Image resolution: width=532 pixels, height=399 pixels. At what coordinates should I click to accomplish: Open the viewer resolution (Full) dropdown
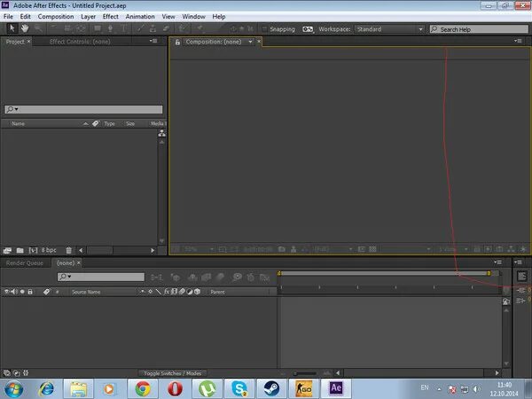(333, 249)
